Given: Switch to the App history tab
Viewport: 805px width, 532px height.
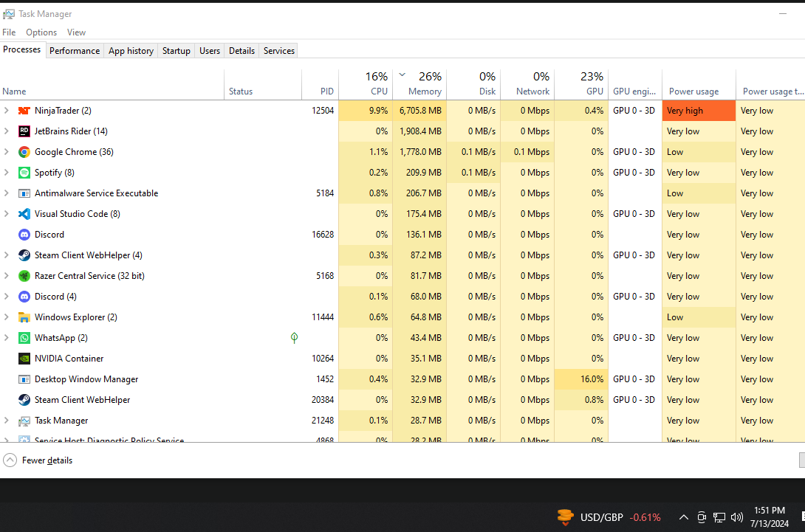Looking at the screenshot, I should (131, 51).
